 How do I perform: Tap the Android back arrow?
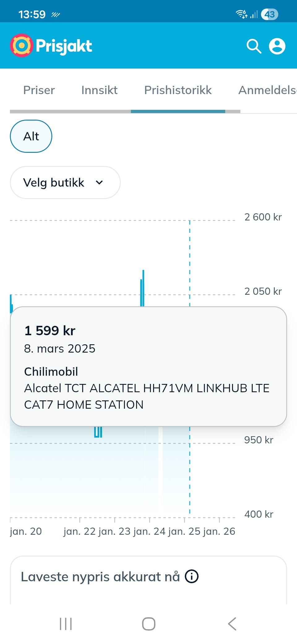pyautogui.click(x=232, y=624)
